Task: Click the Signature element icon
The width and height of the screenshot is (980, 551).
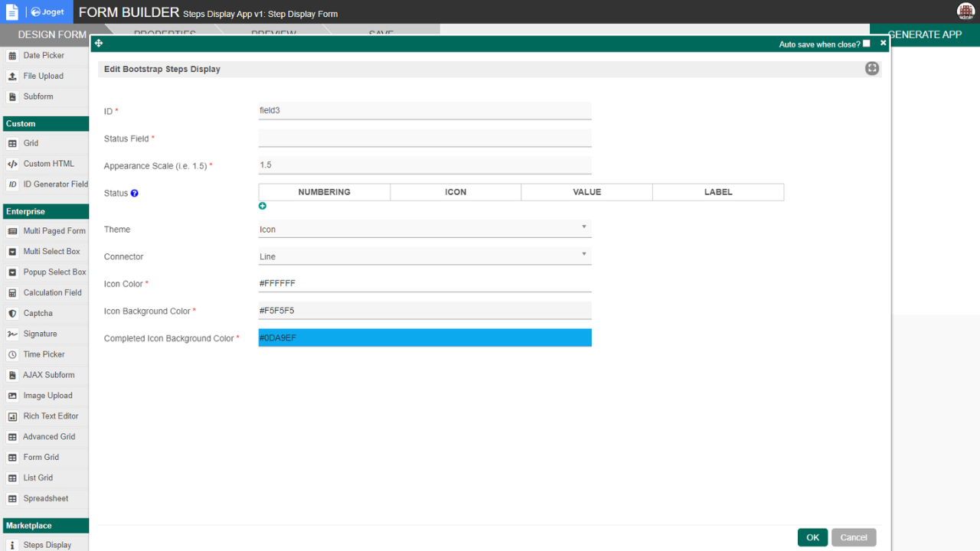Action: point(12,334)
